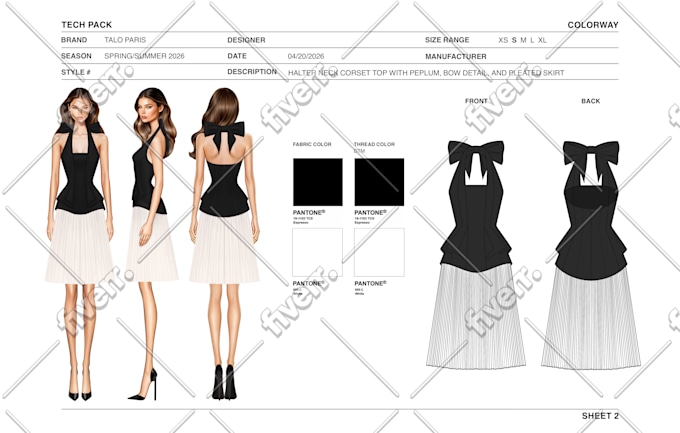This screenshot has height=433, width=680.
Task: Click the black fabric color swatch
Action: point(318,182)
